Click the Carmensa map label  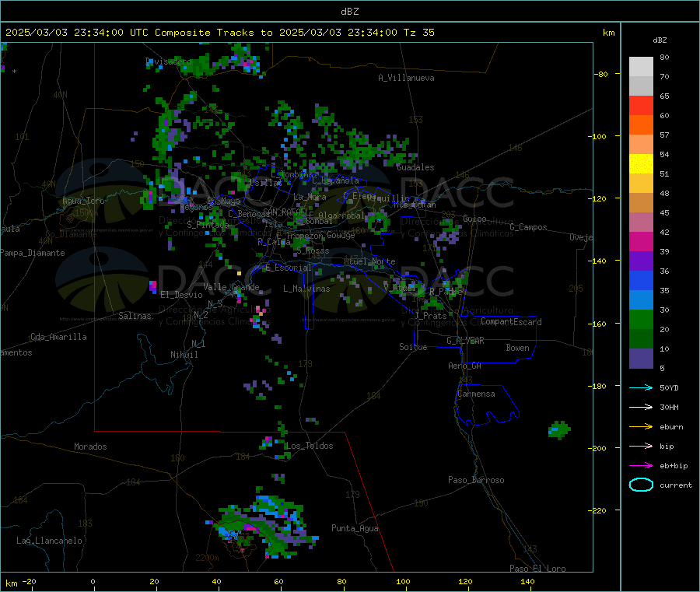coord(476,394)
